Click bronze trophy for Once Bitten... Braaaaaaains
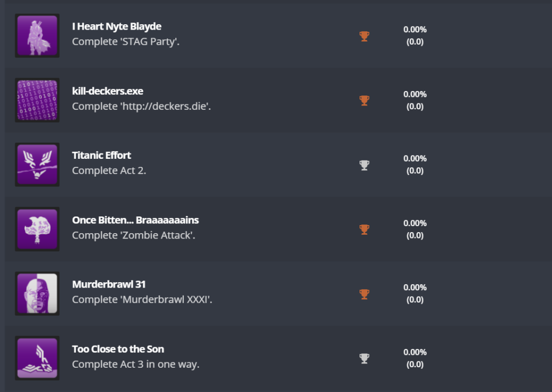552x392 pixels. click(364, 229)
